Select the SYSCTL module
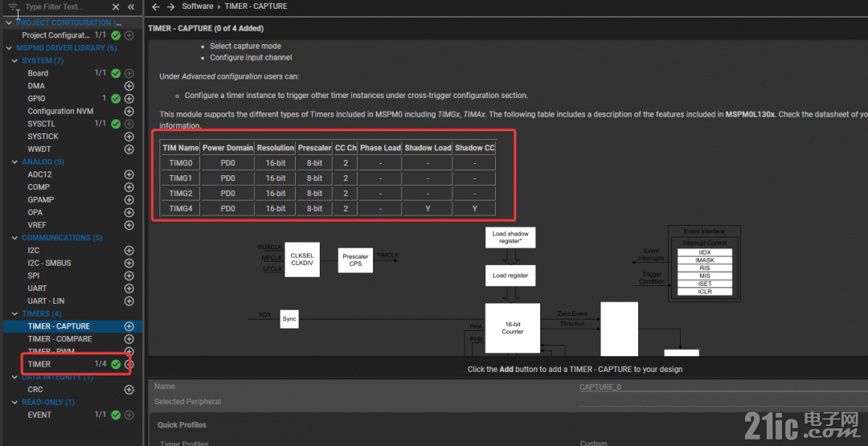Screen dimensions: 868x446 (x=42, y=124)
